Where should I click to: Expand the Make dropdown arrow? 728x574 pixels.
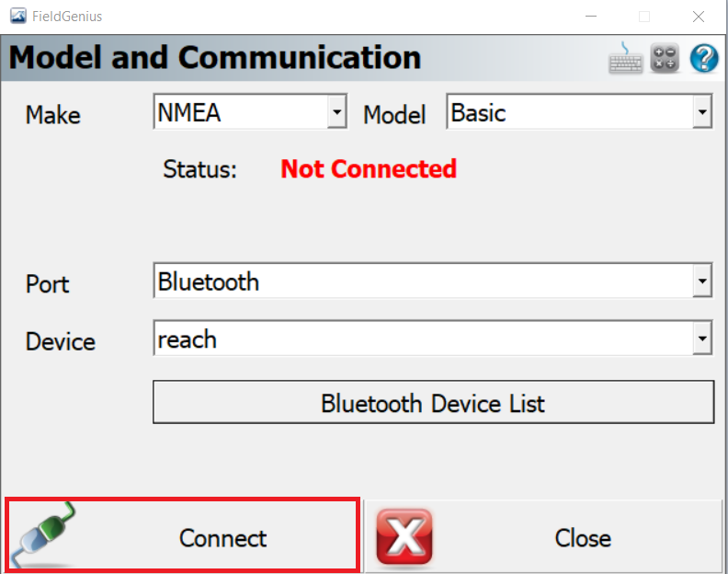coord(336,111)
